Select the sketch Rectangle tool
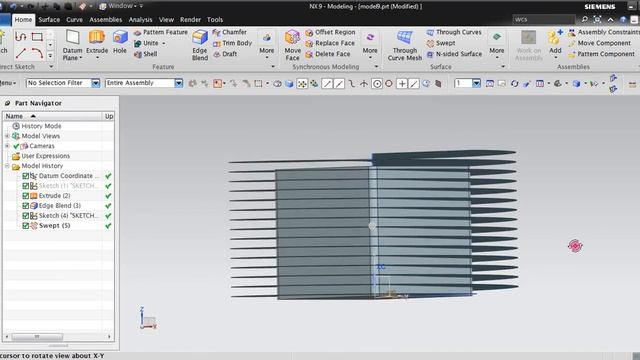Viewport: 640px width, 360px height. click(37, 37)
